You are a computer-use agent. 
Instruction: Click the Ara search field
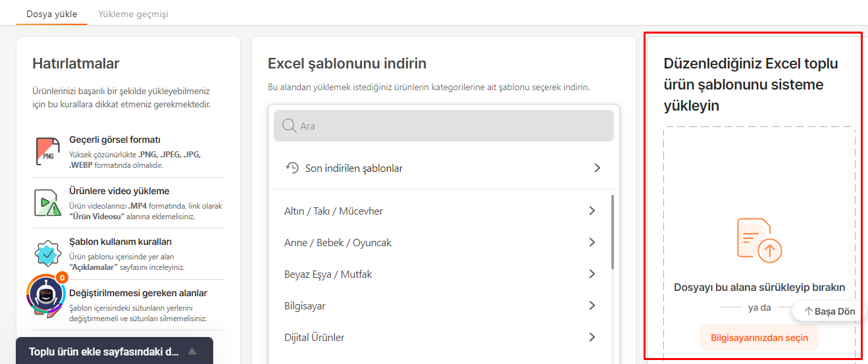(444, 126)
